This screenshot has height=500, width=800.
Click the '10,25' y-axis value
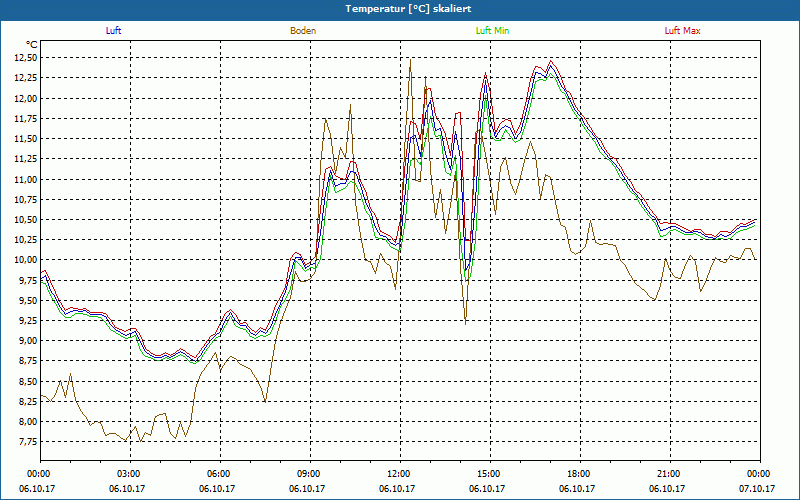(x=26, y=240)
